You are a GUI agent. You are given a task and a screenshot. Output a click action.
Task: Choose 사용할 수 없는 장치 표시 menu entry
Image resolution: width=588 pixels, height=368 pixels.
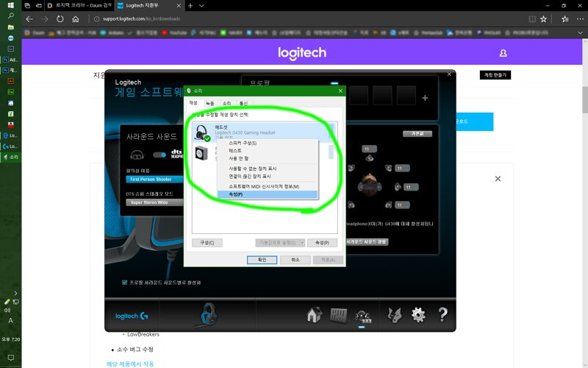pyautogui.click(x=268, y=169)
